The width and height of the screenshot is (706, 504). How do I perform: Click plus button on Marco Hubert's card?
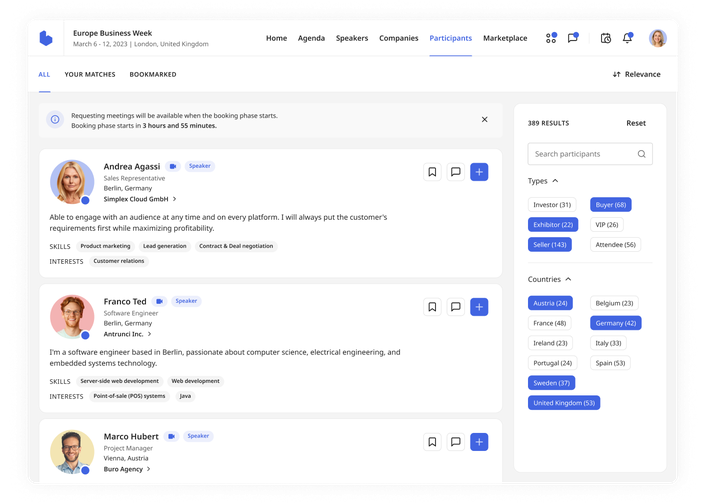point(479,441)
